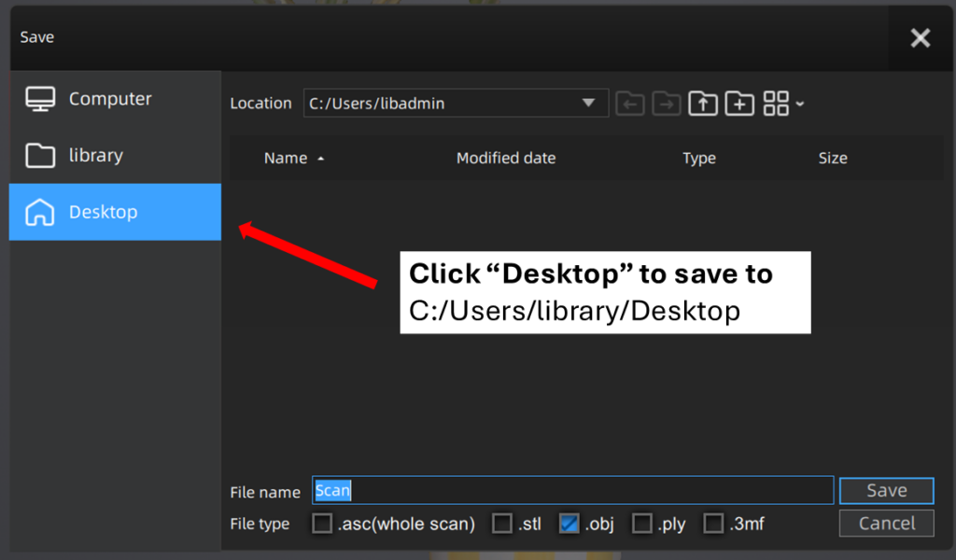The width and height of the screenshot is (956, 560).
Task: Go up to the parent folder
Action: [x=703, y=104]
